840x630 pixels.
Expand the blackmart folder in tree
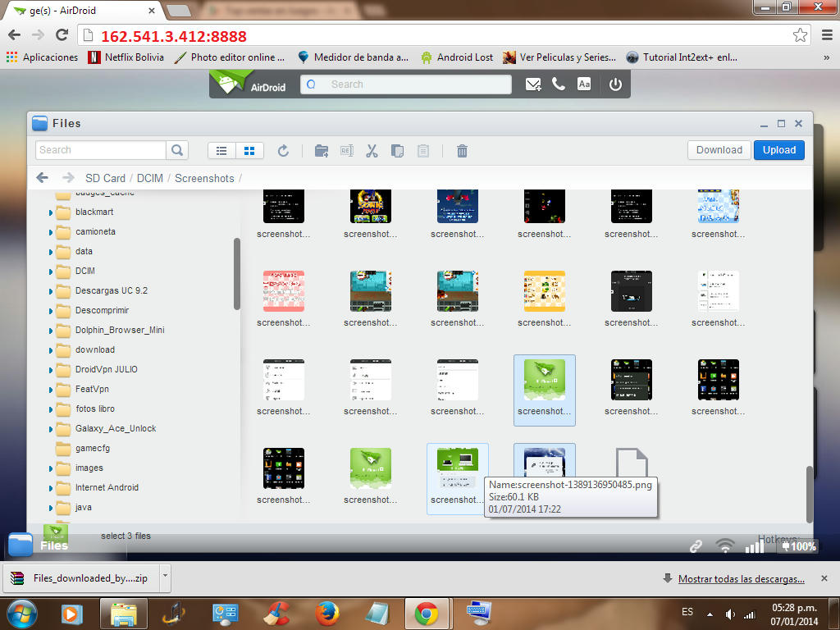pyautogui.click(x=50, y=212)
